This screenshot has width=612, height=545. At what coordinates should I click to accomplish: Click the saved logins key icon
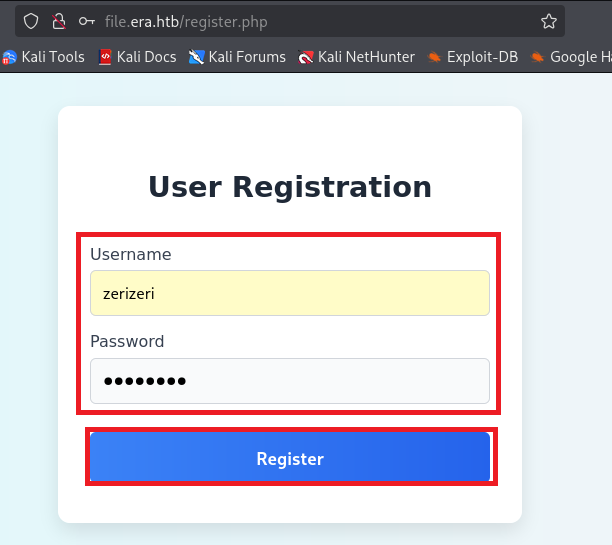87,21
